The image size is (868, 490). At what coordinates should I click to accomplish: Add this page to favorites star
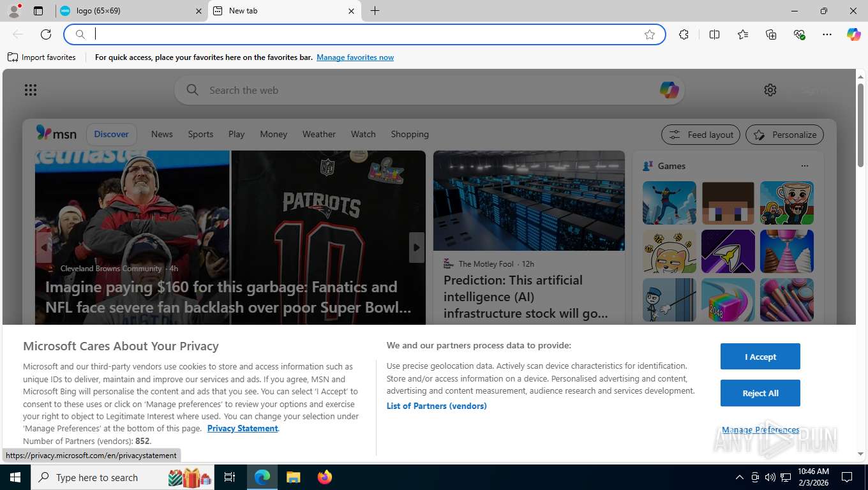pos(650,34)
